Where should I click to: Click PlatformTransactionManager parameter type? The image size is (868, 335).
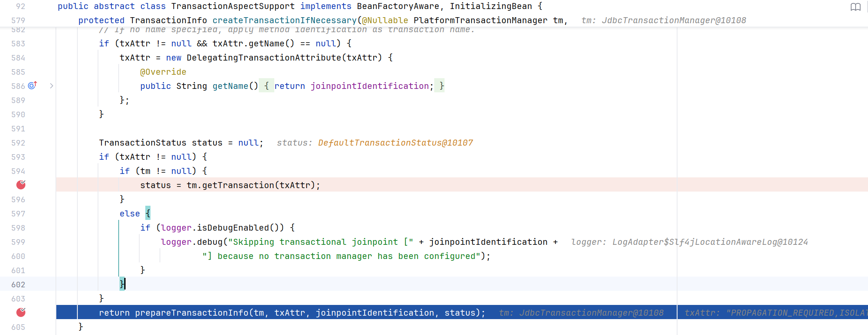click(x=481, y=20)
